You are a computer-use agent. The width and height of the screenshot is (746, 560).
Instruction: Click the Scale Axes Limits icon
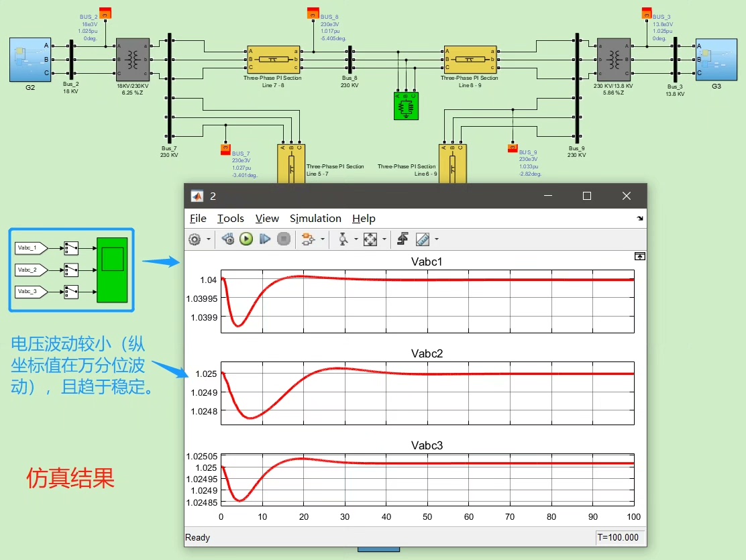[x=370, y=239]
